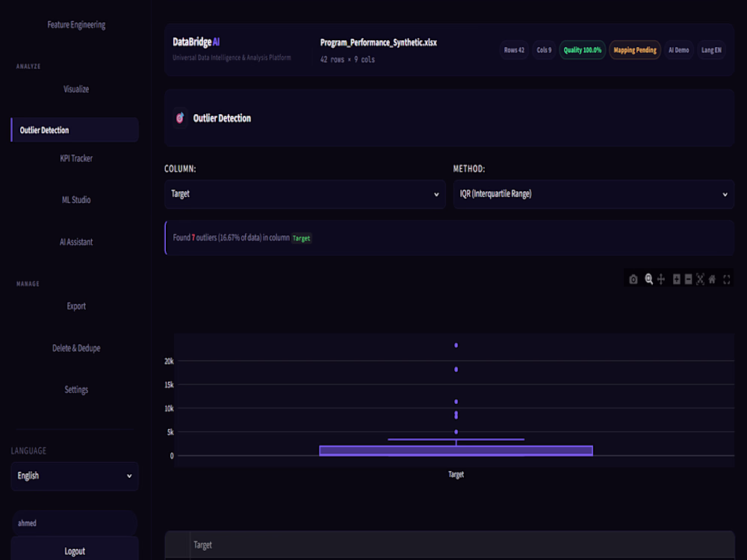Open KPI Tracker in the sidebar
The image size is (747, 560).
[x=76, y=158]
